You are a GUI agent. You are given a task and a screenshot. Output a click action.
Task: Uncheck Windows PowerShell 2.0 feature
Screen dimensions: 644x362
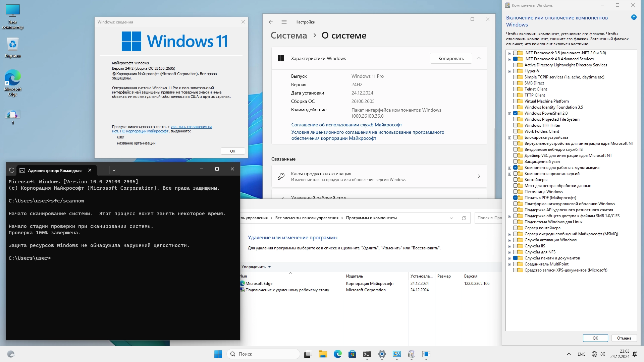(516, 113)
